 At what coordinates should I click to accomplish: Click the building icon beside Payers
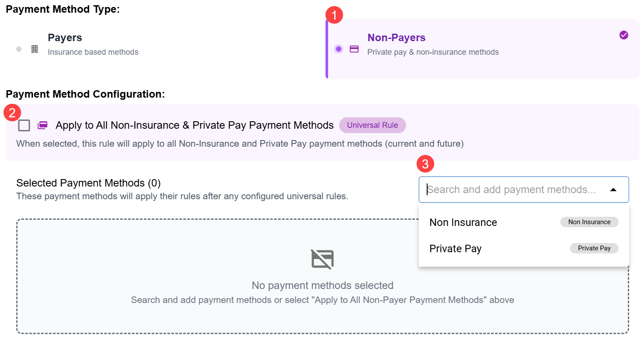pos(35,49)
